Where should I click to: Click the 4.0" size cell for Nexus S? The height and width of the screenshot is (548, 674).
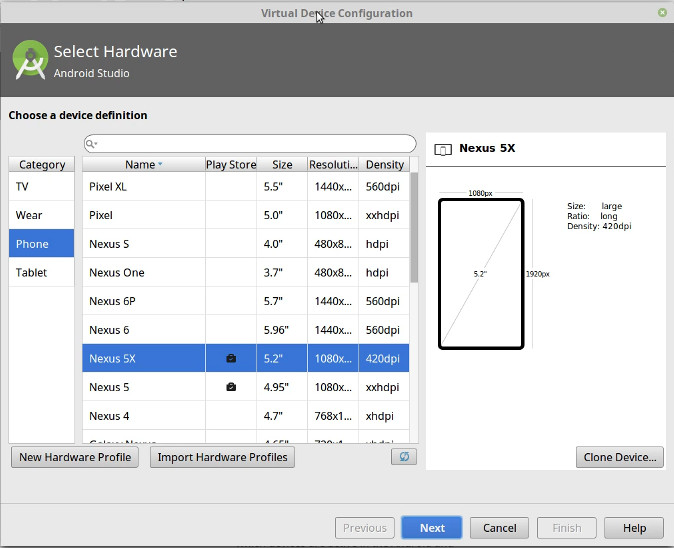(x=282, y=243)
